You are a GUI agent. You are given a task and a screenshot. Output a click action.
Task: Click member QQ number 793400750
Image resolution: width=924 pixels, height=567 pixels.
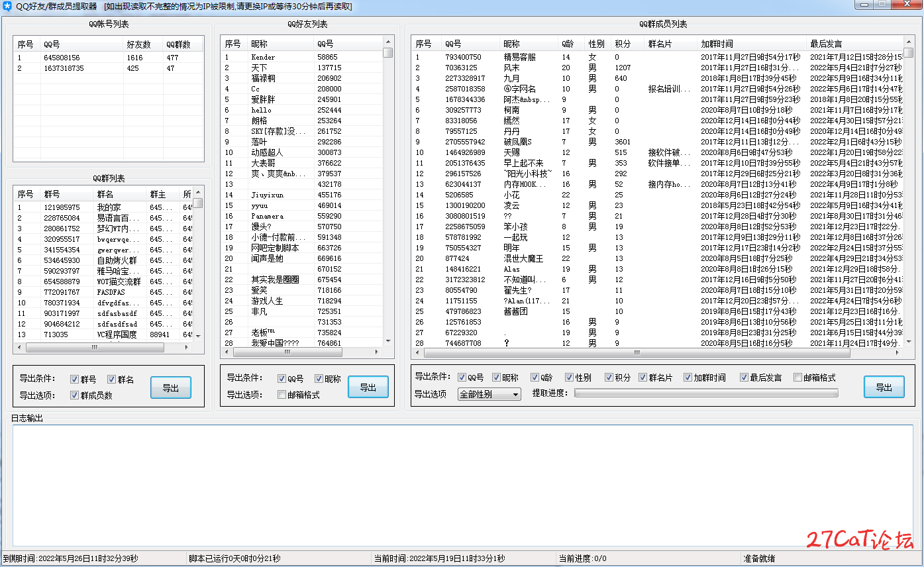pyautogui.click(x=463, y=57)
